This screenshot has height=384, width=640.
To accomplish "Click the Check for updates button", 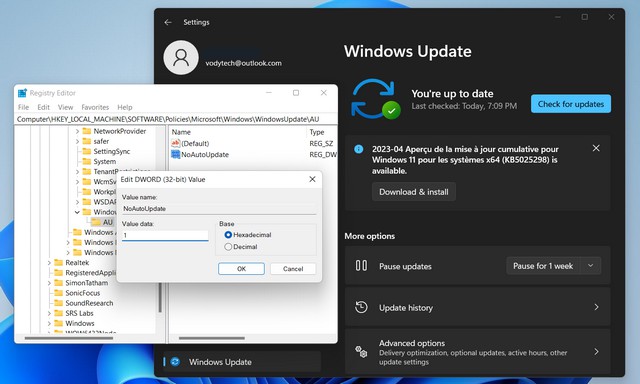I will pyautogui.click(x=571, y=104).
